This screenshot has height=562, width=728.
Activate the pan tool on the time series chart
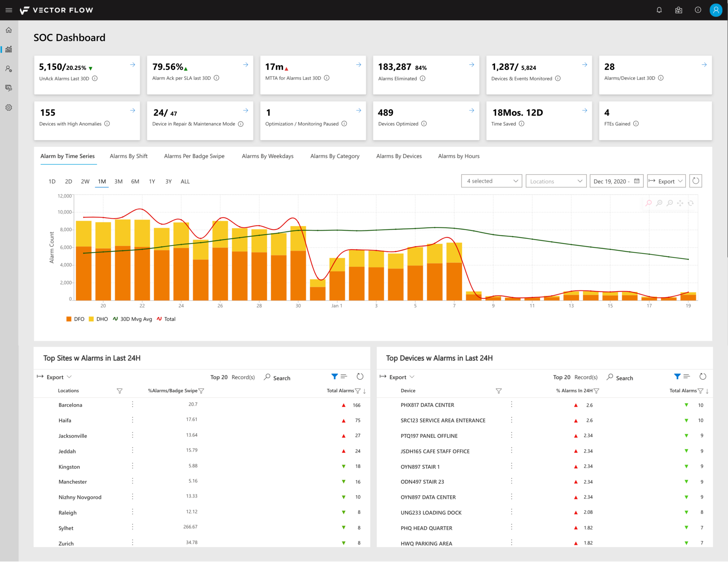coord(681,203)
